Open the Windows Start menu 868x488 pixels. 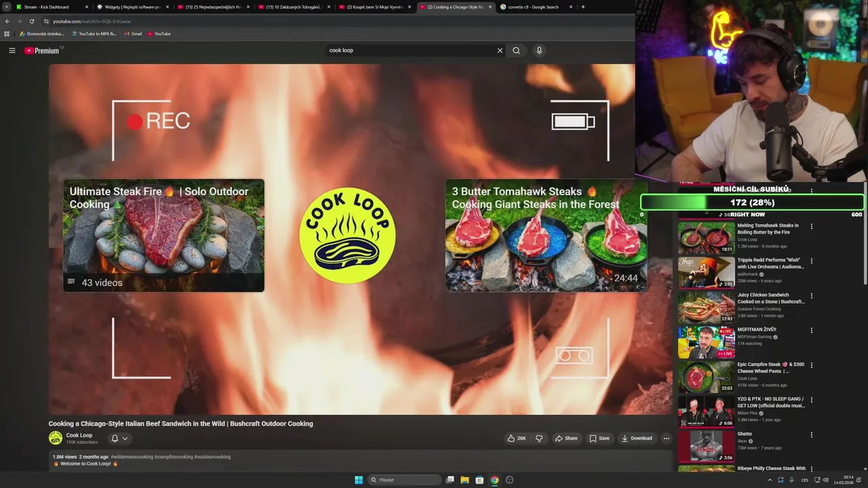(x=359, y=480)
